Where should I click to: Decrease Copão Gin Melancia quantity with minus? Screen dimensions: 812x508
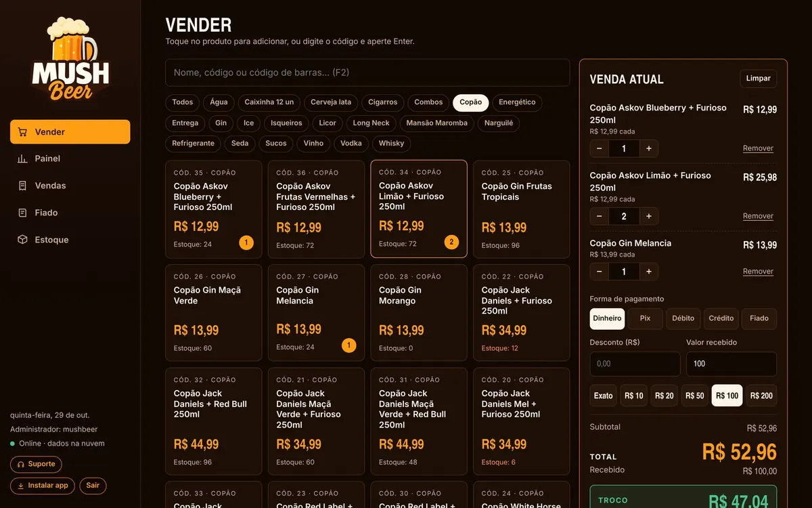pyautogui.click(x=600, y=272)
